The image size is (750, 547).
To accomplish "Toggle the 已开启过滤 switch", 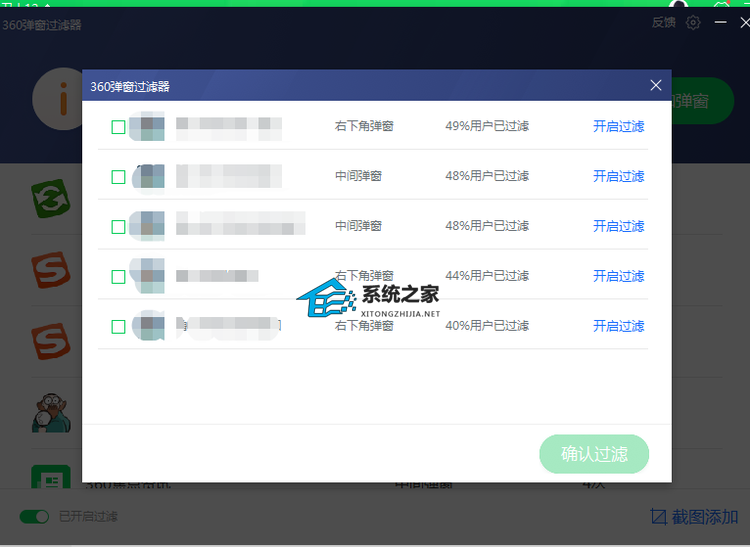I will 34,516.
